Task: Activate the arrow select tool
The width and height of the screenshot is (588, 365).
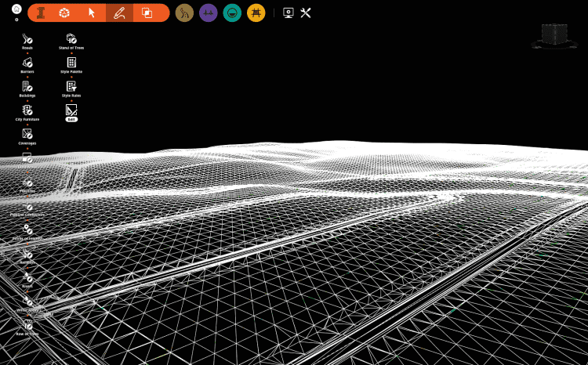Action: (x=92, y=13)
